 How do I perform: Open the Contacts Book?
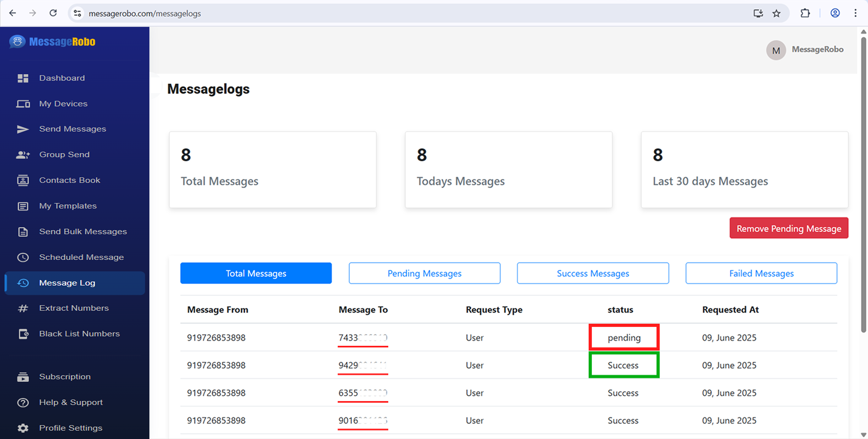pos(69,180)
